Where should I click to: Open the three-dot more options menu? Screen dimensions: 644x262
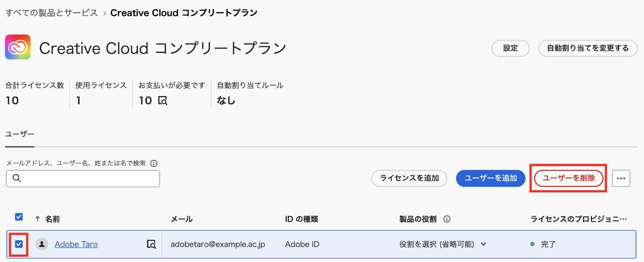(621, 179)
